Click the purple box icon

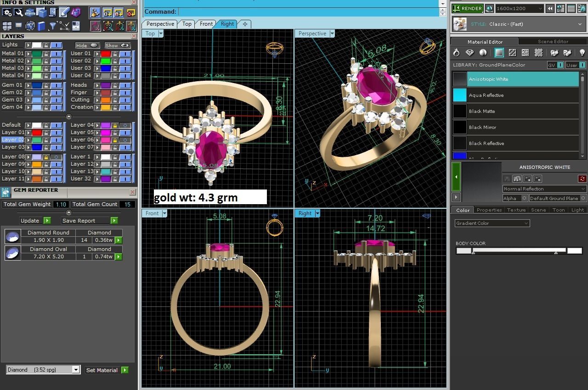click(76, 12)
